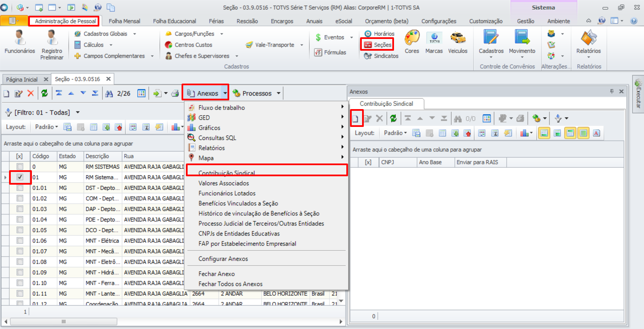Click Fechar Todos os Anexos
The width and height of the screenshot is (644, 329).
[x=231, y=284]
